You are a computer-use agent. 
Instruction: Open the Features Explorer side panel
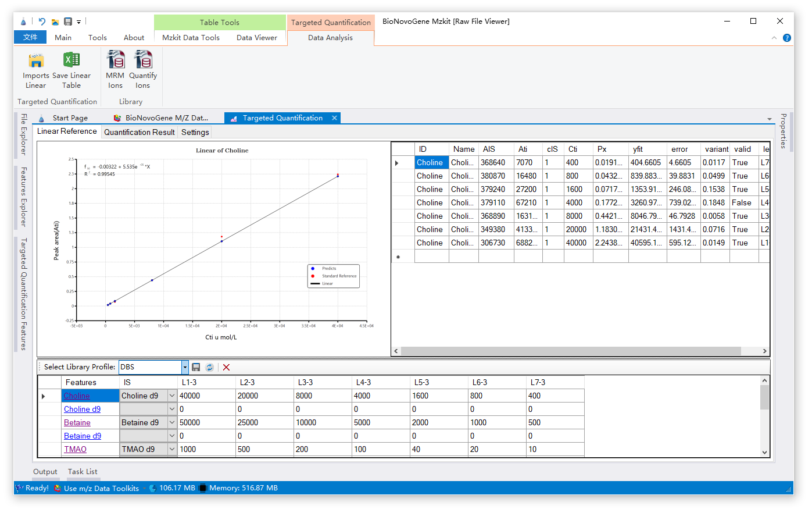(23, 197)
